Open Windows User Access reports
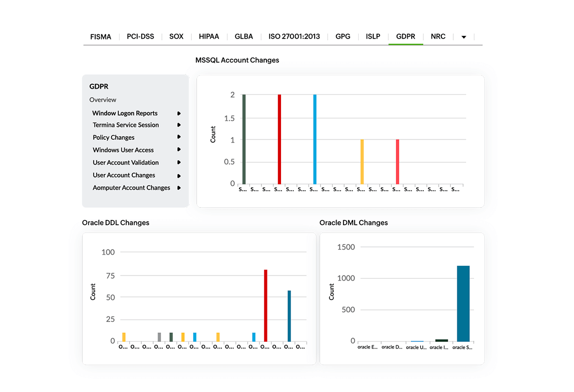 123,150
